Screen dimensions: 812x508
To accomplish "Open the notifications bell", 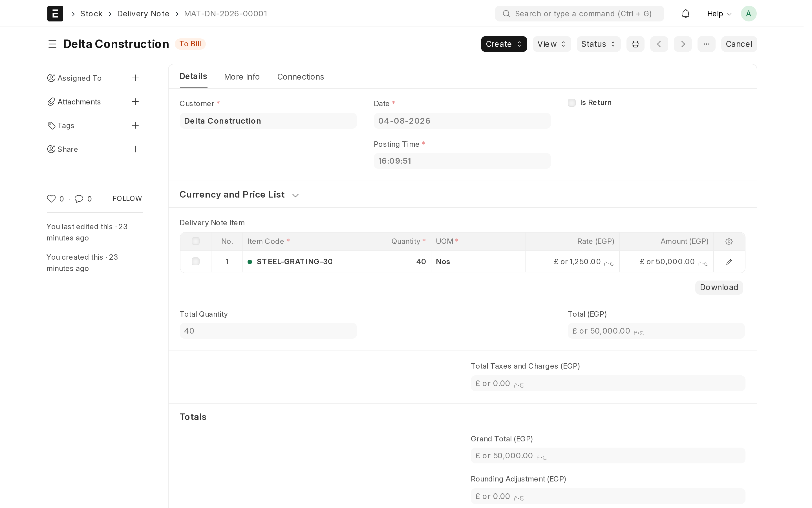I will [685, 14].
